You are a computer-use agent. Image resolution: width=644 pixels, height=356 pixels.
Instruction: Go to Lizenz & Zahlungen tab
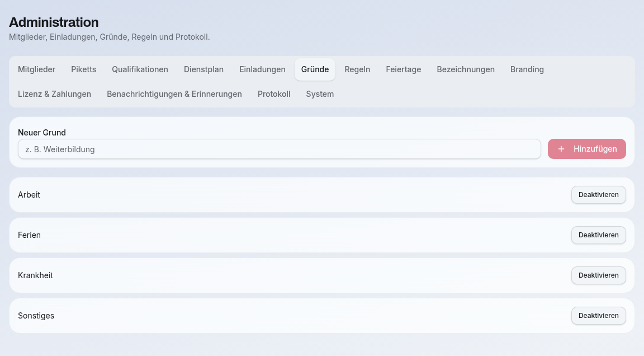pos(55,94)
